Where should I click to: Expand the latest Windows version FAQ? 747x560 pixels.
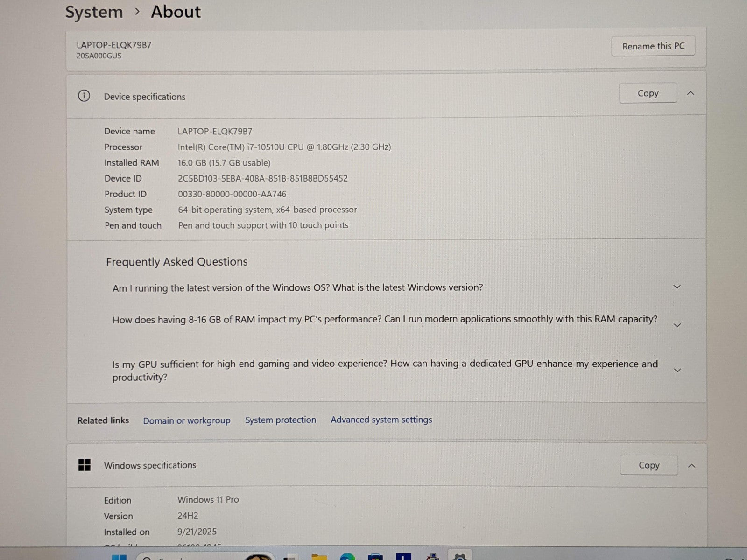(x=677, y=287)
